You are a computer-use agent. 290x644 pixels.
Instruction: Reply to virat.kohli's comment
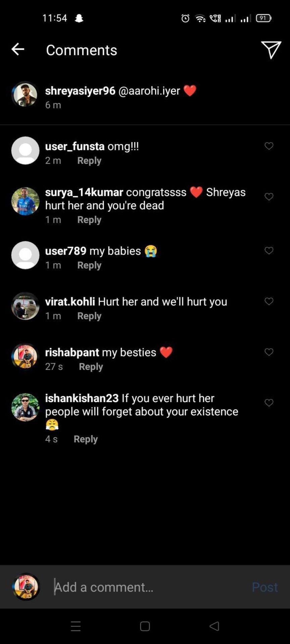pyautogui.click(x=89, y=316)
